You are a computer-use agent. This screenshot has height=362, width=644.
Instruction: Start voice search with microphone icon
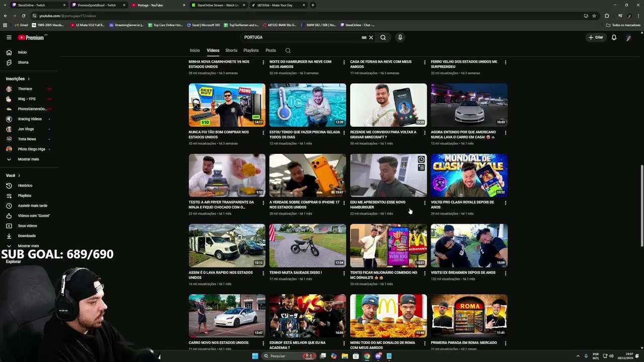[x=400, y=37]
